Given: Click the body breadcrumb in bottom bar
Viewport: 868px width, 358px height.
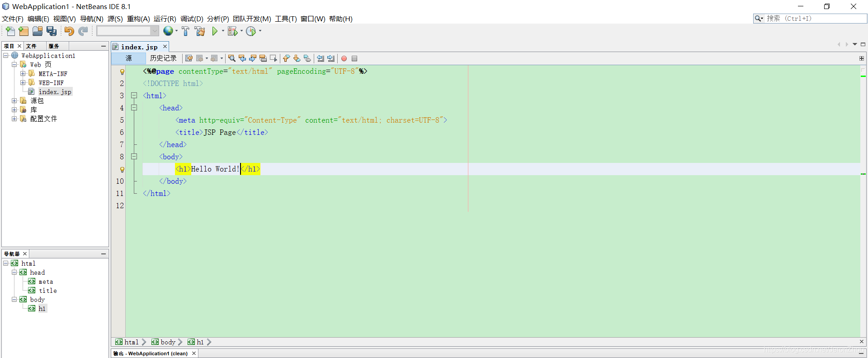Looking at the screenshot, I should (168, 342).
